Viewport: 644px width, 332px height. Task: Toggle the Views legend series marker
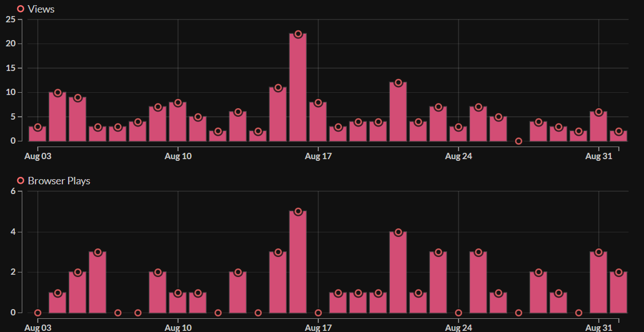[x=21, y=9]
